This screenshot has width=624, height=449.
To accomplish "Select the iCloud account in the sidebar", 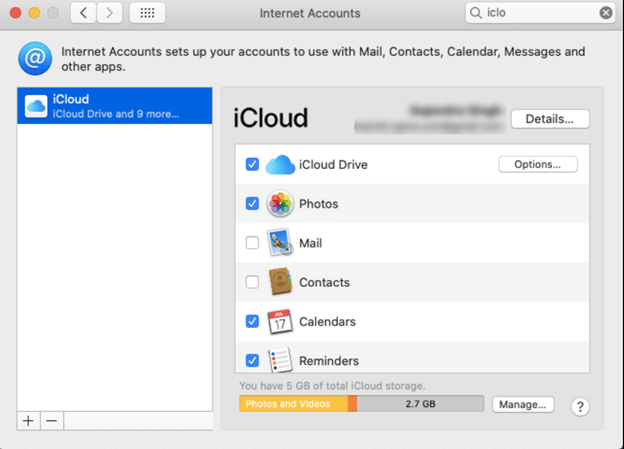I will (115, 106).
